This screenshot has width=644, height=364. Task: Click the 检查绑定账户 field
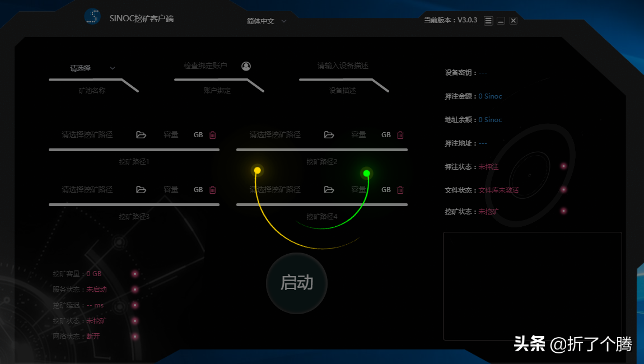coord(205,66)
